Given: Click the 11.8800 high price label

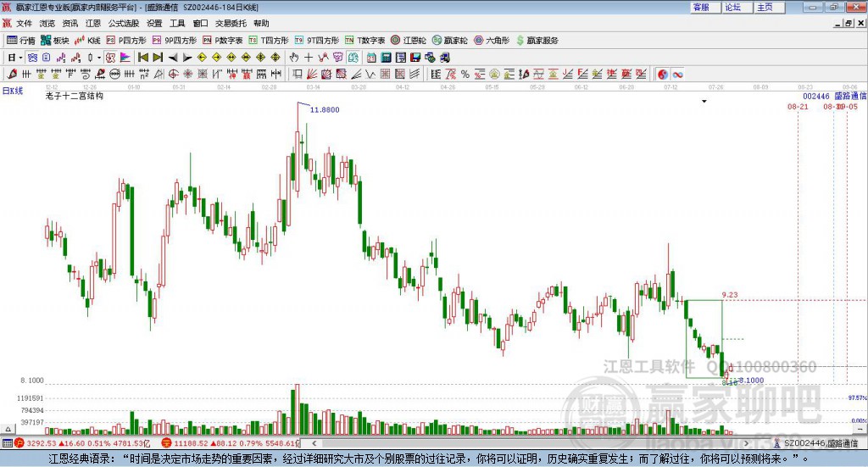Looking at the screenshot, I should tap(325, 109).
